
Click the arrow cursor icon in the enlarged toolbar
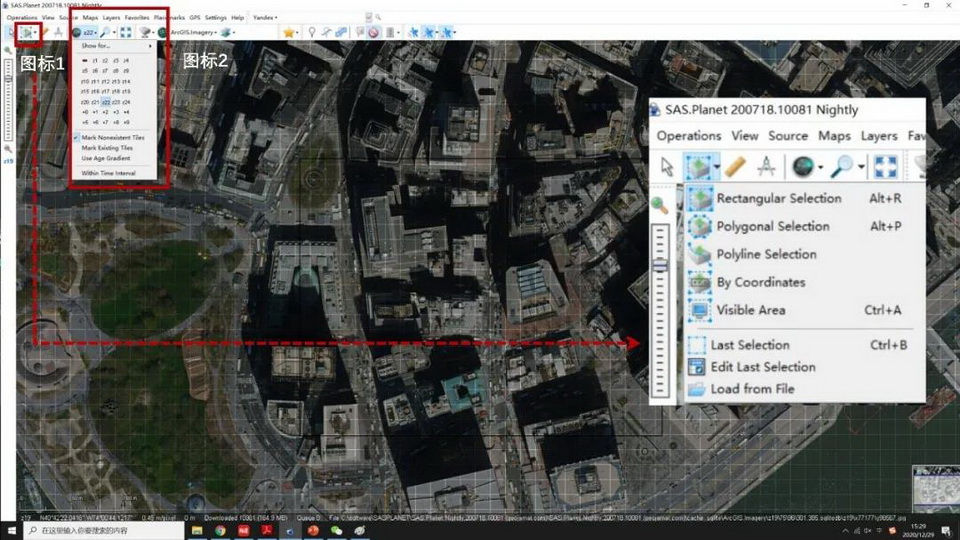[x=668, y=166]
